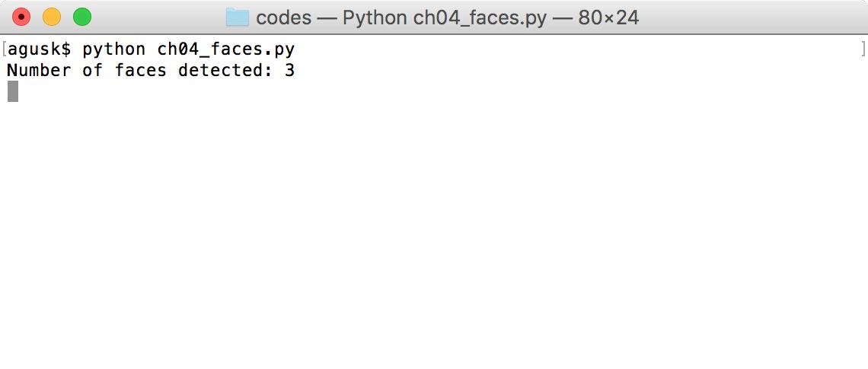Click the left bracket mark before agusk$
Image resolution: width=868 pixels, height=369 pixels.
tap(4, 49)
